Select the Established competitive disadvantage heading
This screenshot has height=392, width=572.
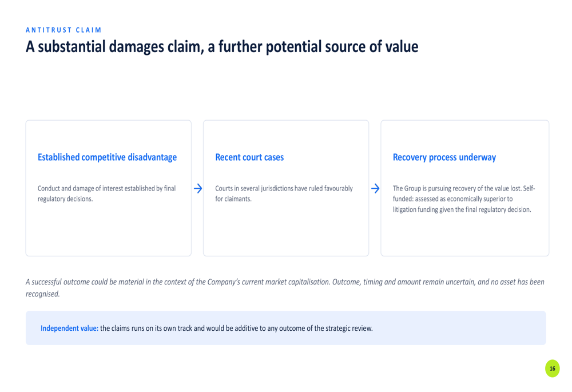pos(108,157)
